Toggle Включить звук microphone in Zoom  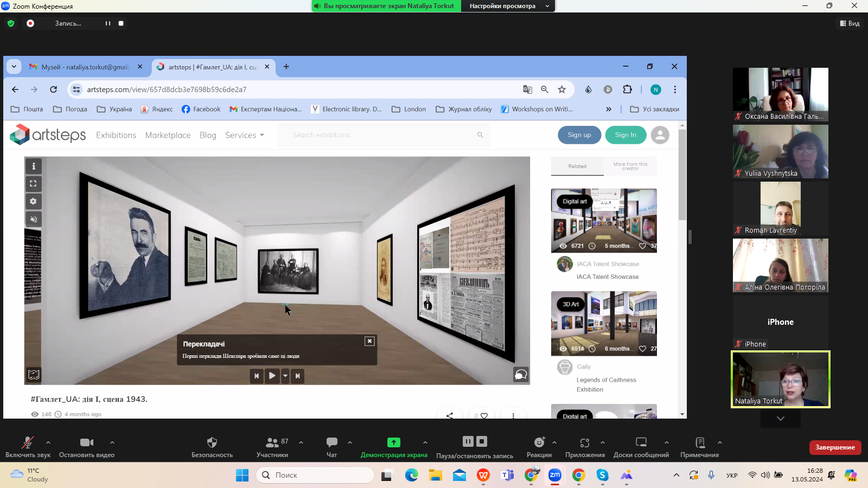[28, 446]
